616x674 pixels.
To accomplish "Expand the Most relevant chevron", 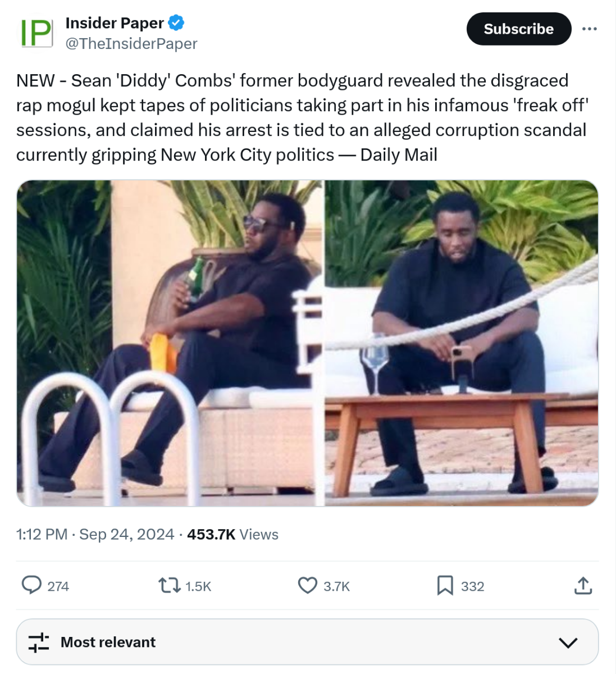I will click(x=568, y=643).
